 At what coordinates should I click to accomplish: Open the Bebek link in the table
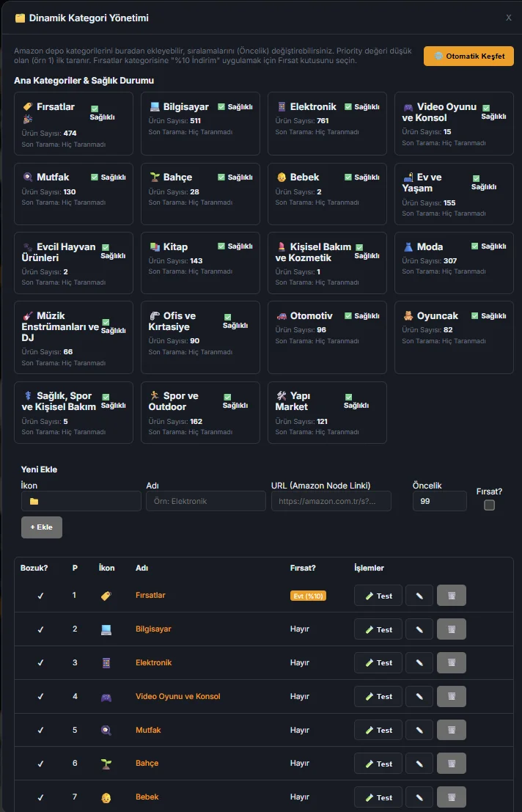(147, 797)
